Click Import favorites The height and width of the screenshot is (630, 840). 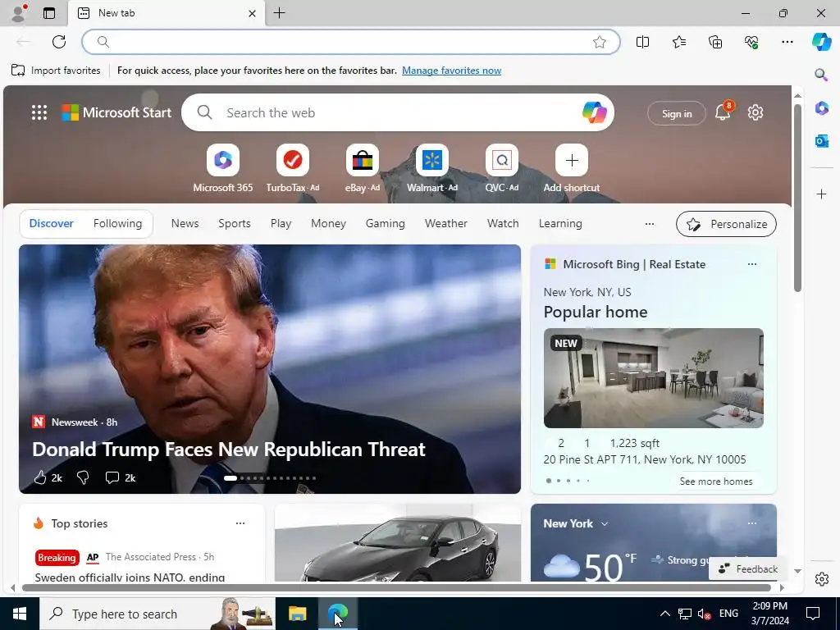(56, 71)
